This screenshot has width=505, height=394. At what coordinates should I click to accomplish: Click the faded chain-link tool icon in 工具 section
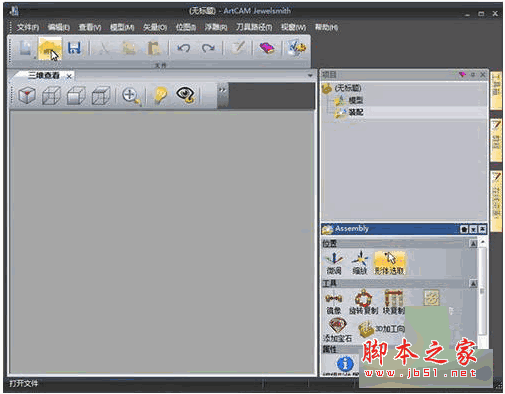click(431, 298)
